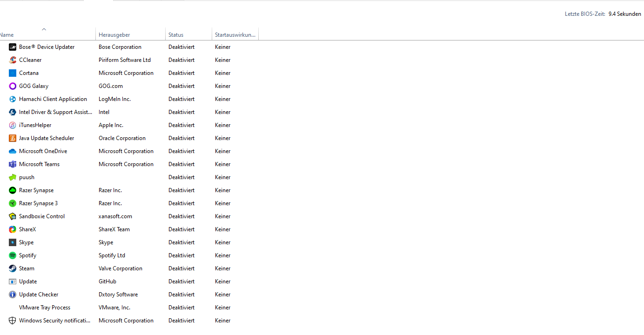Select the Java Update Scheduler icon
This screenshot has width=644, height=335.
click(13, 138)
